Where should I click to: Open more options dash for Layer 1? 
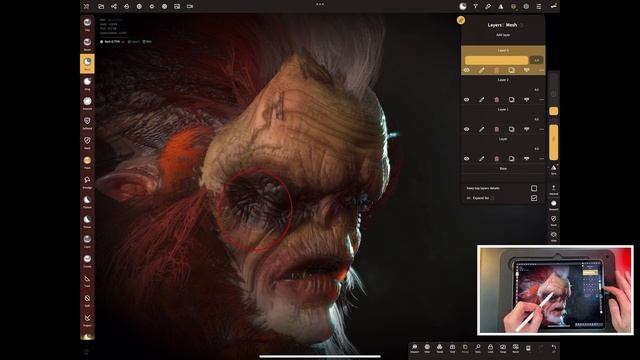[541, 129]
